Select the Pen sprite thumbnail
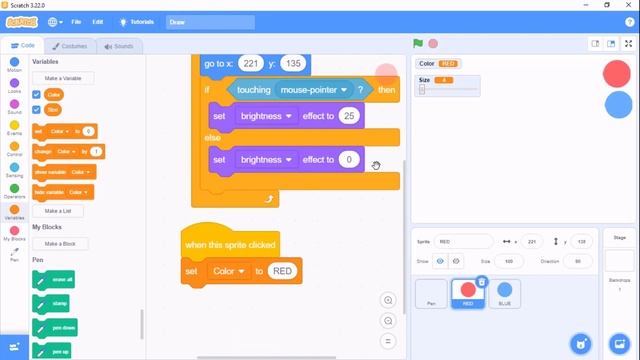 [x=431, y=294]
